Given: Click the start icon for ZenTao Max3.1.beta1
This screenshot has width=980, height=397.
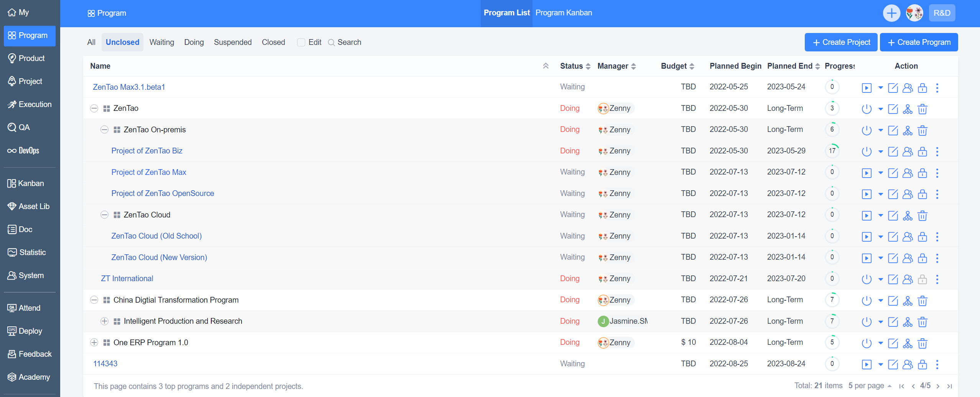Looking at the screenshot, I should tap(866, 88).
